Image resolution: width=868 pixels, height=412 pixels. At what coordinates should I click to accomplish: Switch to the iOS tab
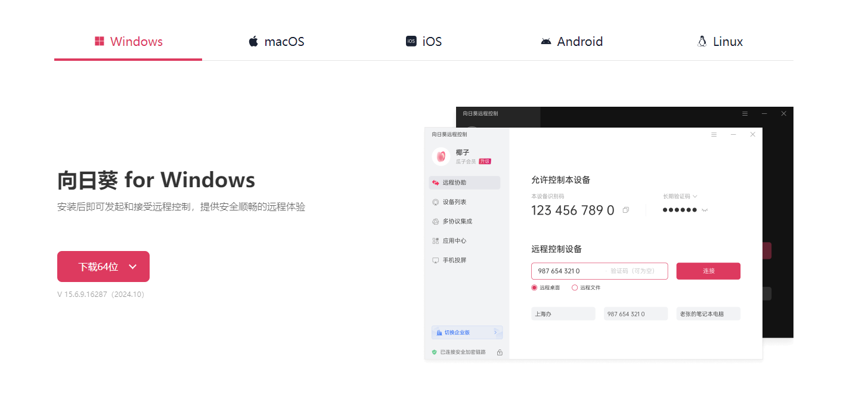[424, 42]
